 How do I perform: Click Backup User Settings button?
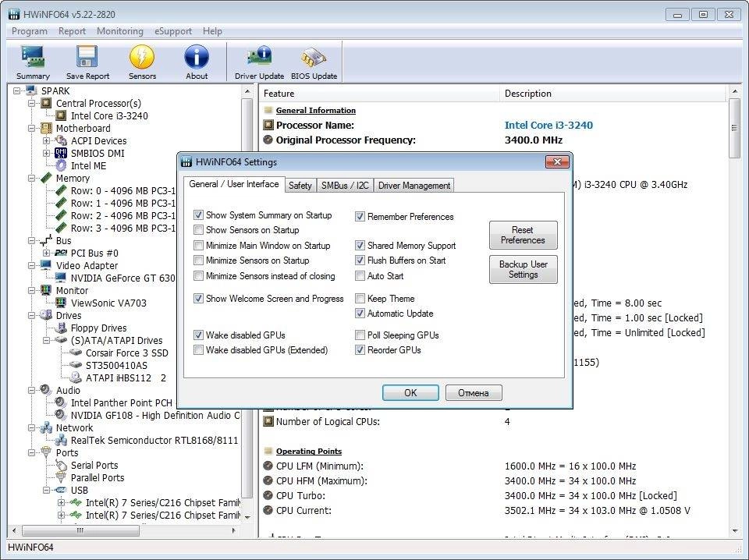pyautogui.click(x=523, y=269)
